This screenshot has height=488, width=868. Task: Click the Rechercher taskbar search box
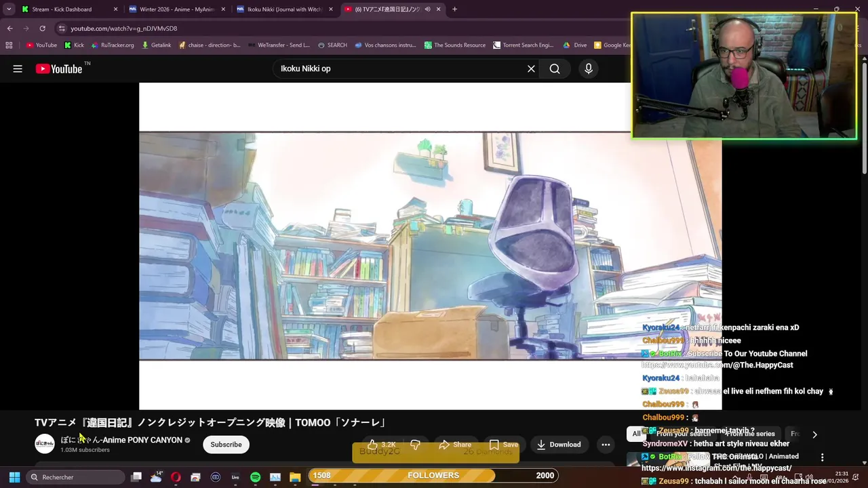pos(75,477)
